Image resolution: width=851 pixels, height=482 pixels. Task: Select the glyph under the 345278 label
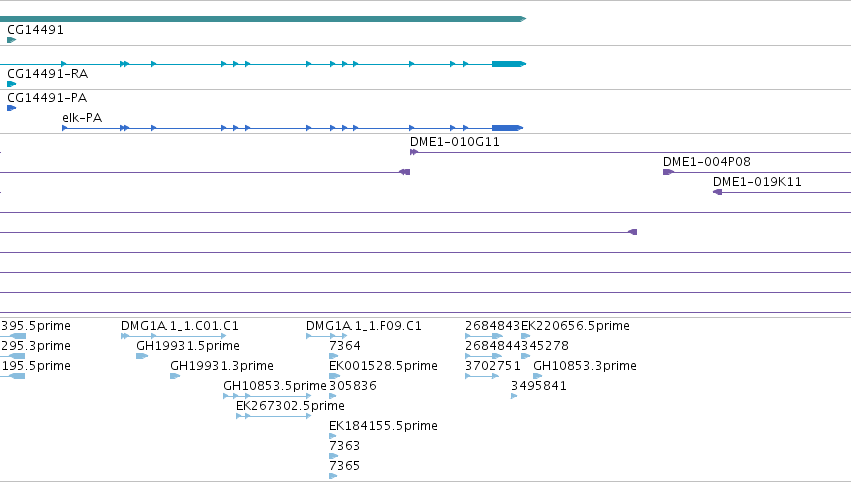click(x=525, y=356)
